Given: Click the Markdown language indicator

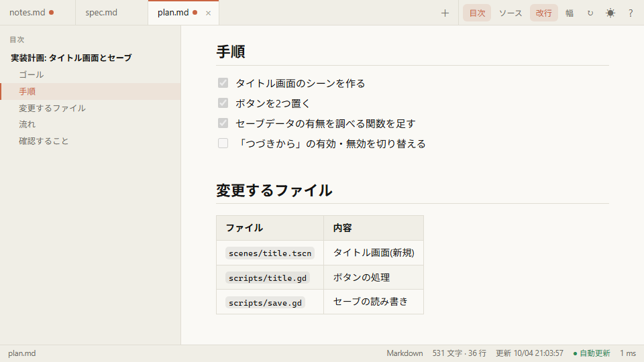Looking at the screenshot, I should coord(405,353).
